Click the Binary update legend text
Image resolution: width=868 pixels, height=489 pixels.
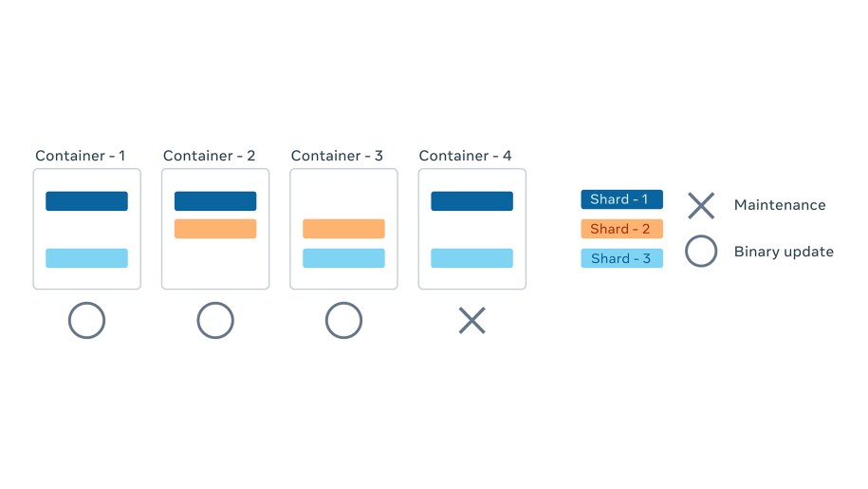pos(784,252)
